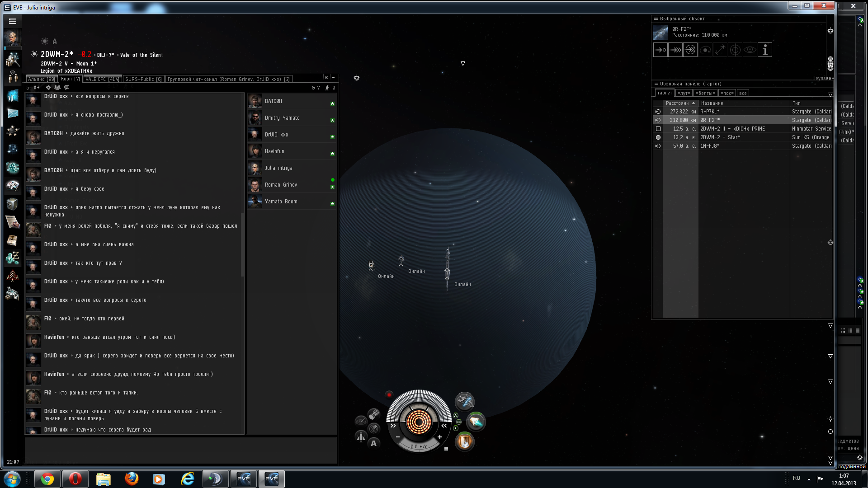Open the character sheet portrait
The height and width of the screenshot is (488, 868).
13,38
